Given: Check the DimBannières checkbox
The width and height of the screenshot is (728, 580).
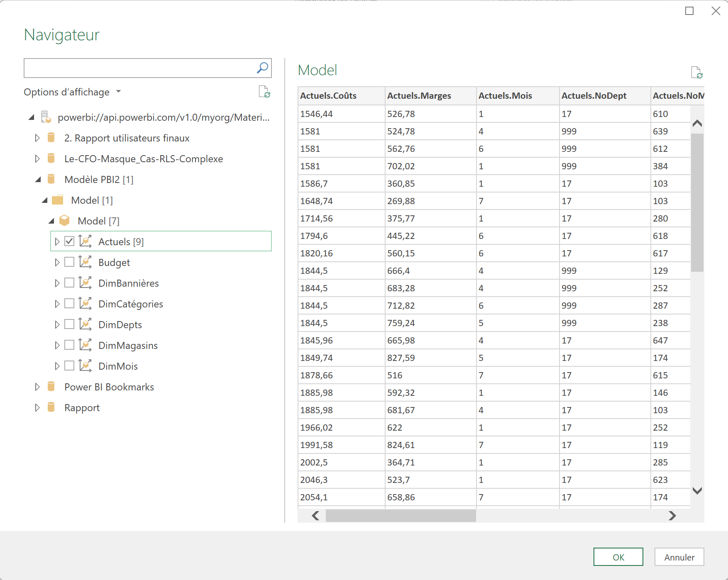Looking at the screenshot, I should pos(69,283).
